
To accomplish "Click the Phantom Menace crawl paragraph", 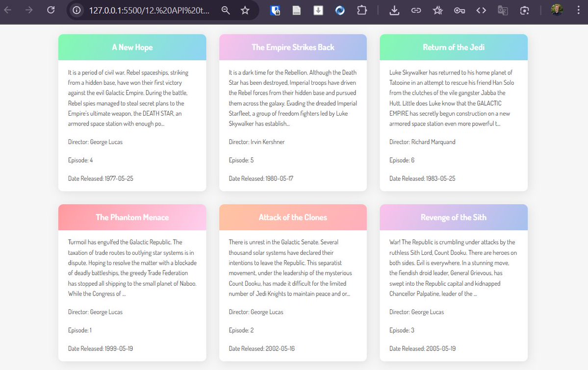I will [x=132, y=268].
